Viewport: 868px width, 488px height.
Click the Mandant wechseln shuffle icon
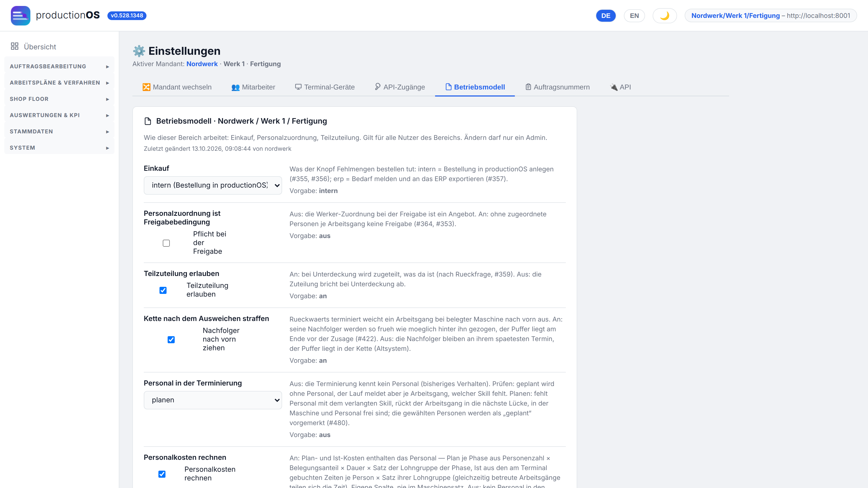tap(146, 87)
